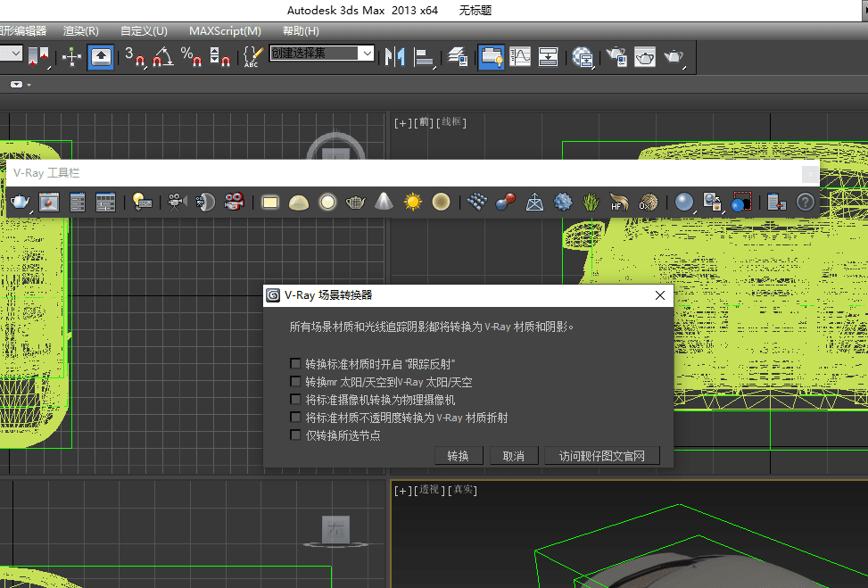Check the '仅转换所选节点' option
868x588 pixels.
(295, 435)
